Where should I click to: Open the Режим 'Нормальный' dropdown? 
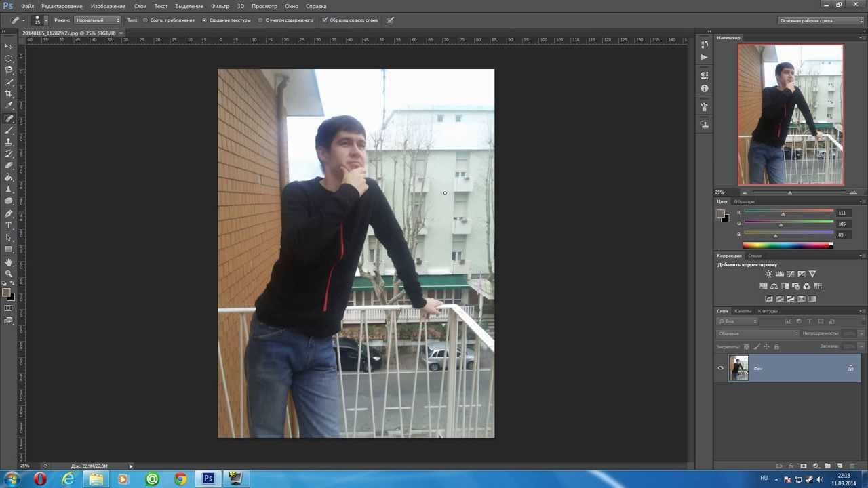coord(98,20)
